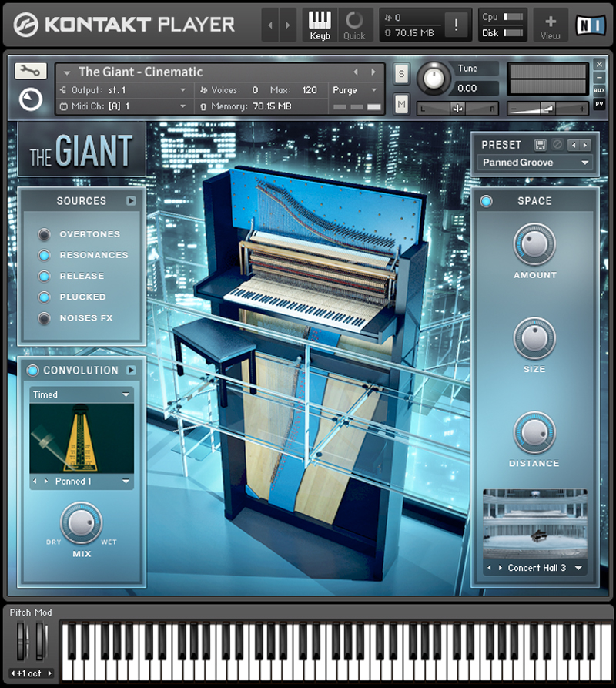Adjust the Space Distance knob
The width and height of the screenshot is (616, 688).
coord(534,433)
